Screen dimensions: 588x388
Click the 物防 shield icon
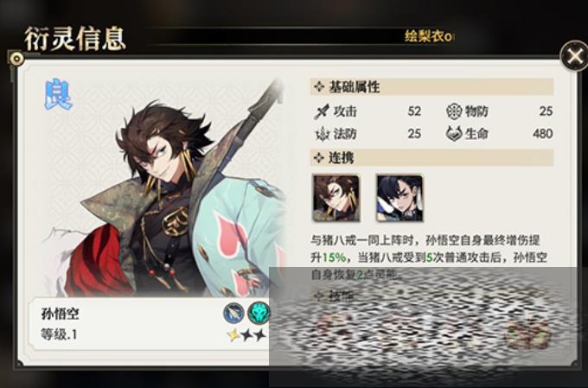(x=454, y=111)
